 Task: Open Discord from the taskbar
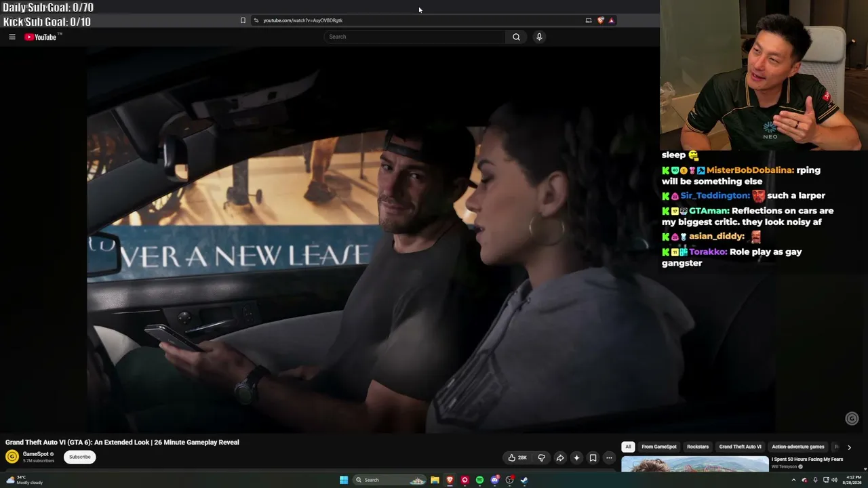pyautogui.click(x=494, y=480)
